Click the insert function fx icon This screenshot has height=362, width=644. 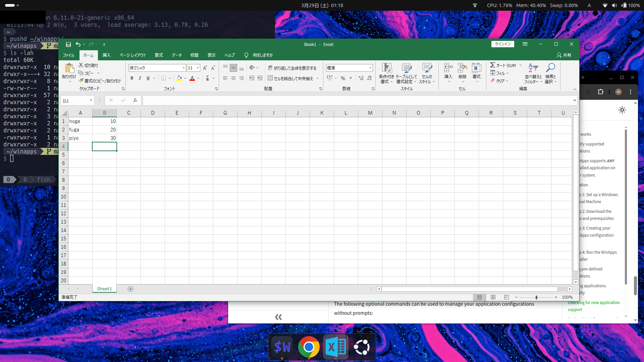click(x=135, y=100)
